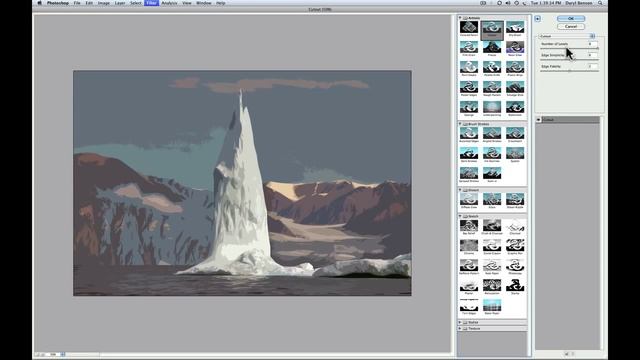Select the Water Paper filter
The width and height of the screenshot is (640, 360).
(x=492, y=306)
